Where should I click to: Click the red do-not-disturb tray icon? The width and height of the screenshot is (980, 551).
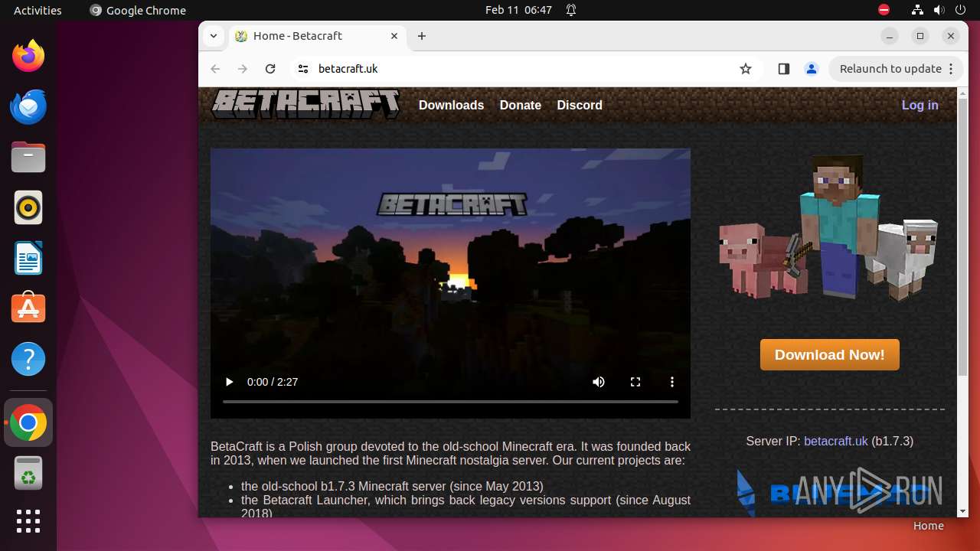884,10
